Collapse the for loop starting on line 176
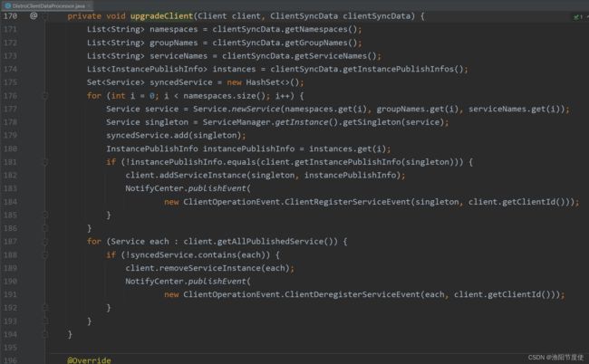Image resolution: width=589 pixels, height=364 pixels. click(44, 96)
